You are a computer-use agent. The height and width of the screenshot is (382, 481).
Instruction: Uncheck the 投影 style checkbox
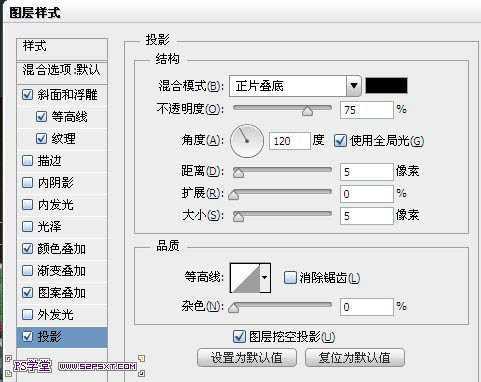27,336
